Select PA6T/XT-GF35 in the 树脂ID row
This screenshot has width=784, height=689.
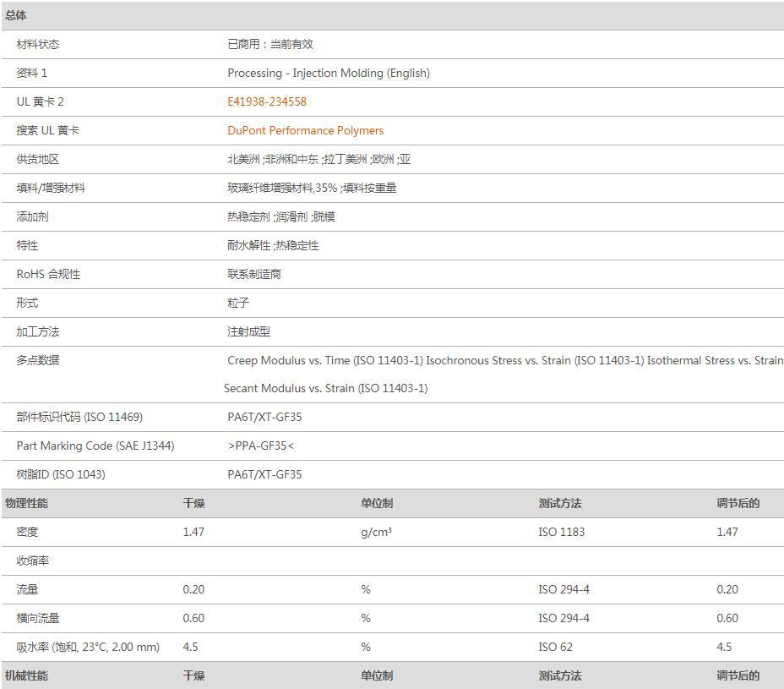264,474
